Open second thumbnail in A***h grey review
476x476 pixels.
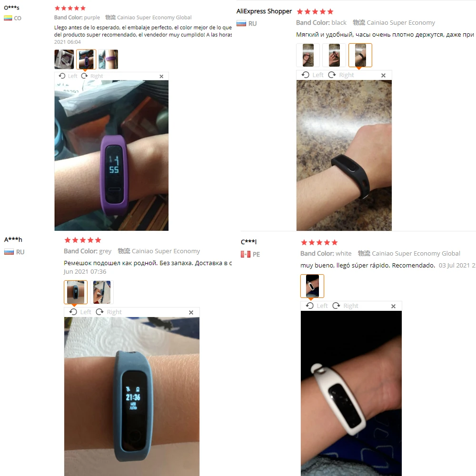[102, 292]
